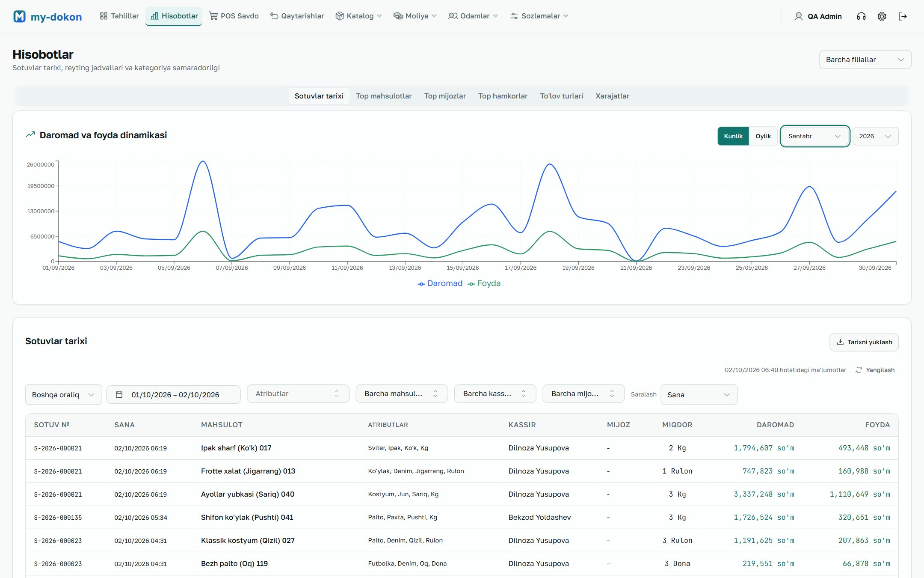The width and height of the screenshot is (924, 578).
Task: Open the Barcha mahsulotlar filter
Action: (402, 393)
